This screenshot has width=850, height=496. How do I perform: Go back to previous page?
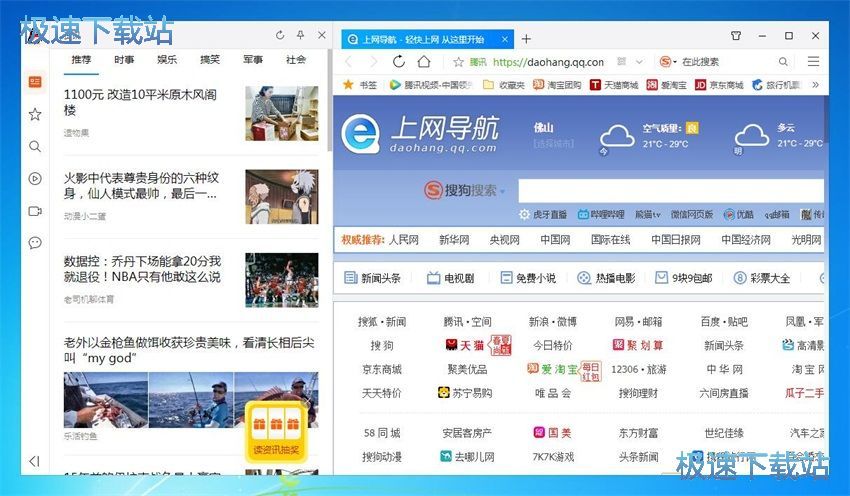(x=349, y=62)
